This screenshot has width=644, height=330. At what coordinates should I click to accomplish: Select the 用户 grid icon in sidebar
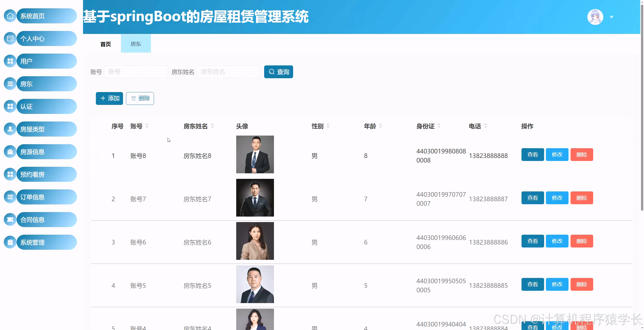coord(10,61)
